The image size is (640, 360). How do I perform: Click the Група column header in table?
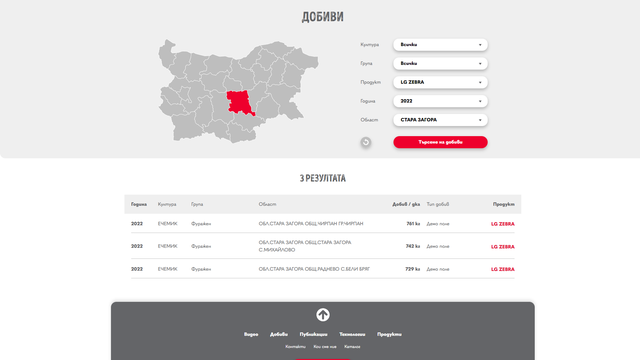tap(197, 204)
